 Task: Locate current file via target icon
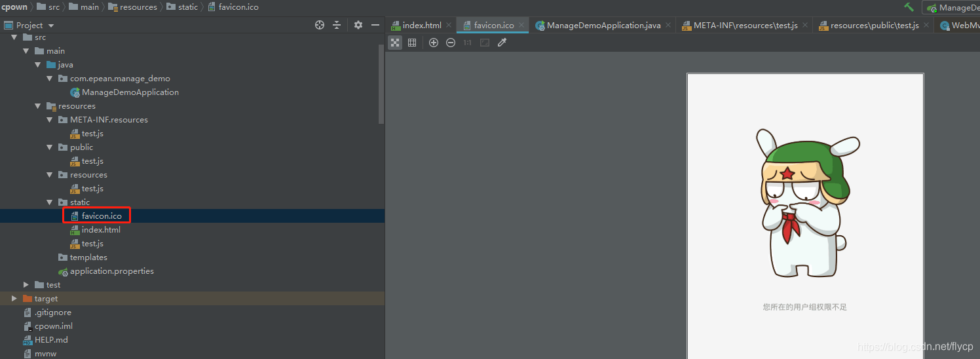pos(320,25)
